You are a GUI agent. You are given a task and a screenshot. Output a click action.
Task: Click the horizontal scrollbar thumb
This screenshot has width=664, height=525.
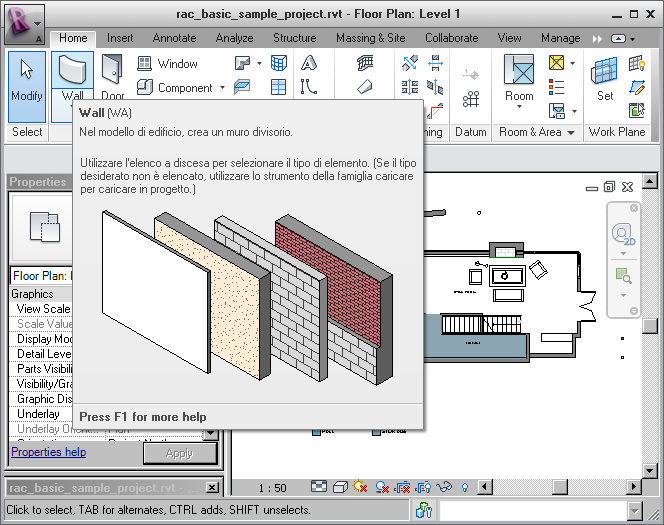[x=560, y=487]
